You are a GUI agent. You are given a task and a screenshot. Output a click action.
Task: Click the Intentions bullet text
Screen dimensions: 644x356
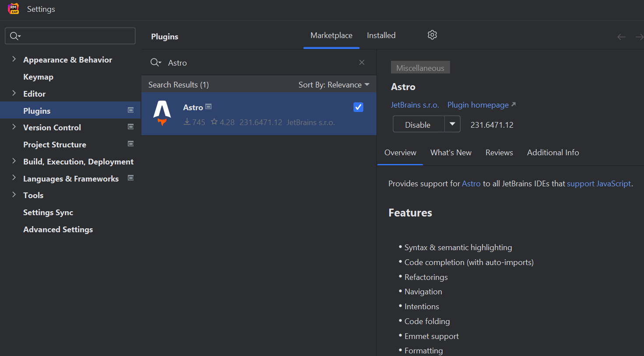tap(422, 307)
